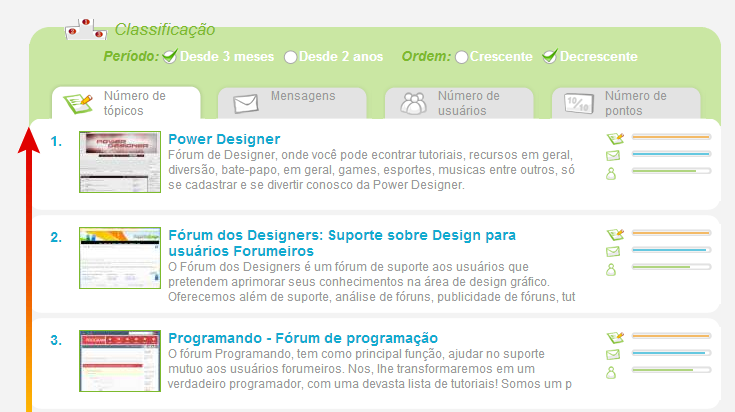The image size is (735, 412).
Task: Click the Classificação podium icon
Action: (x=86, y=30)
